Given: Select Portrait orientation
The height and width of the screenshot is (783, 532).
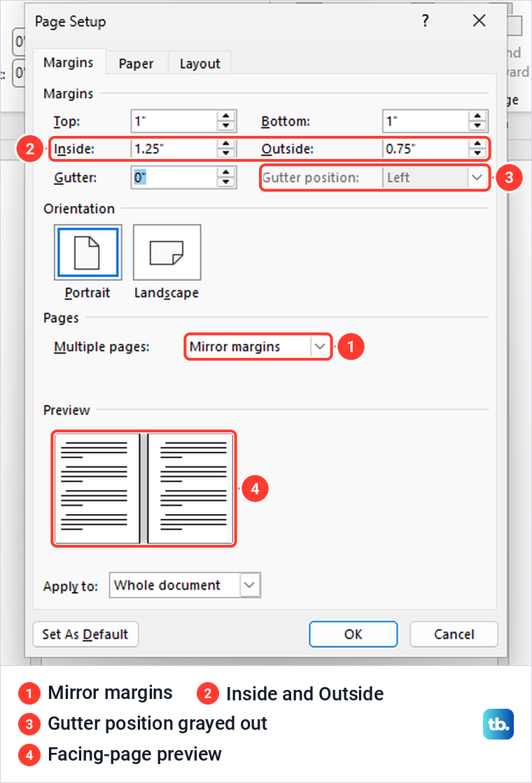Looking at the screenshot, I should click(x=87, y=252).
